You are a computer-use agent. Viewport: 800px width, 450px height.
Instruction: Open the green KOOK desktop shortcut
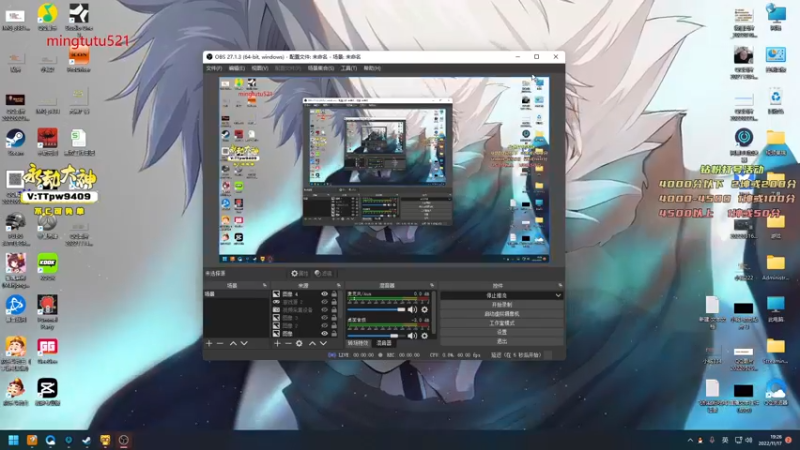[47, 267]
